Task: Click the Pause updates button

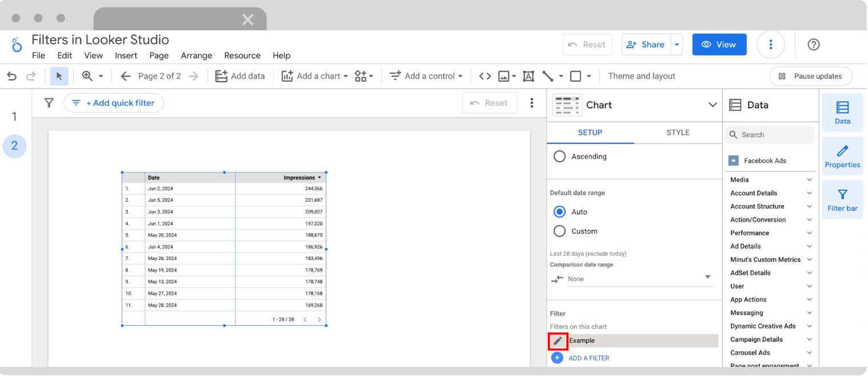Action: (810, 75)
